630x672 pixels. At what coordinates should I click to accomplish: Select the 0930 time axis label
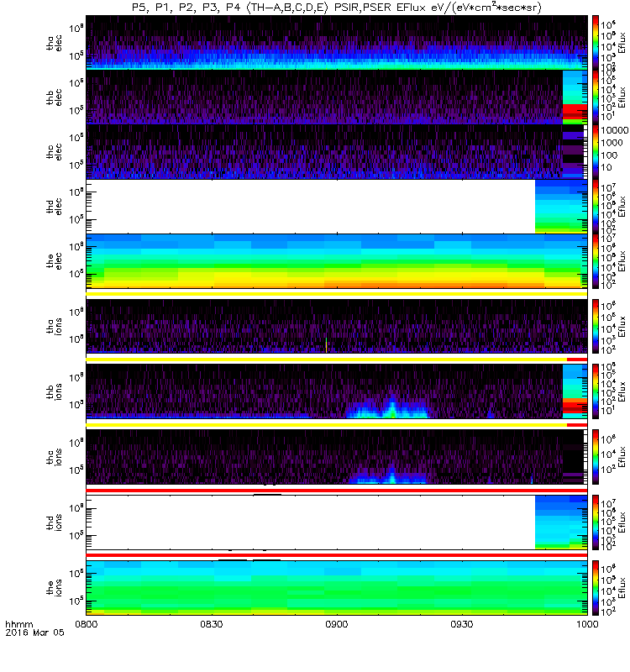point(461,624)
